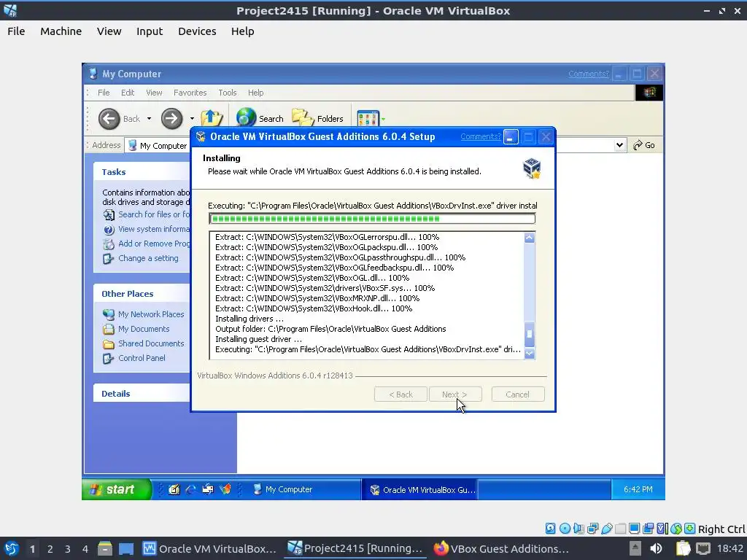Click the Views icon in toolbar
Viewport: 747px width, 560px height.
(368, 118)
